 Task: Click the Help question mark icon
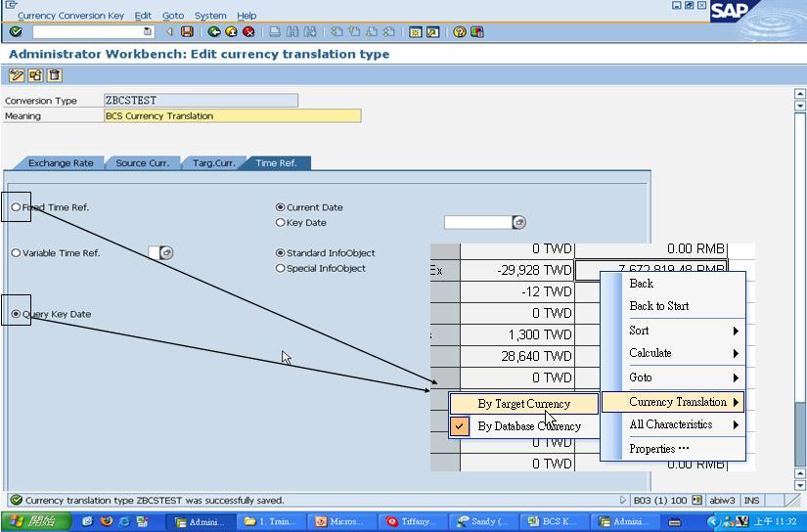(460, 32)
